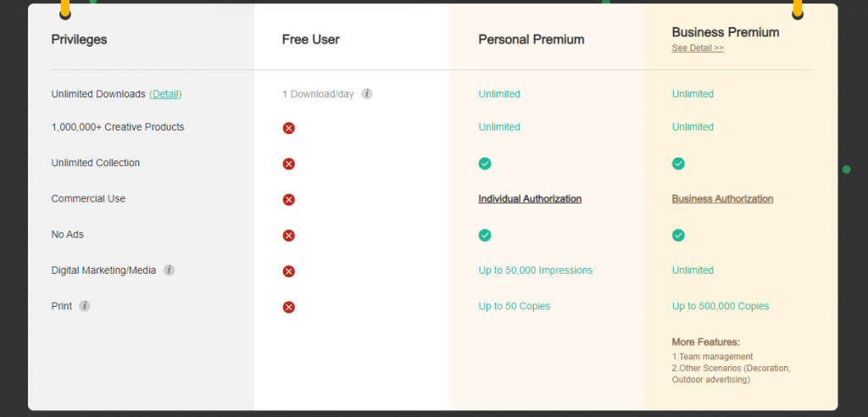Image resolution: width=868 pixels, height=417 pixels.
Task: Click Personal Premium checkmark for Unlimited Collection
Action: coord(485,164)
